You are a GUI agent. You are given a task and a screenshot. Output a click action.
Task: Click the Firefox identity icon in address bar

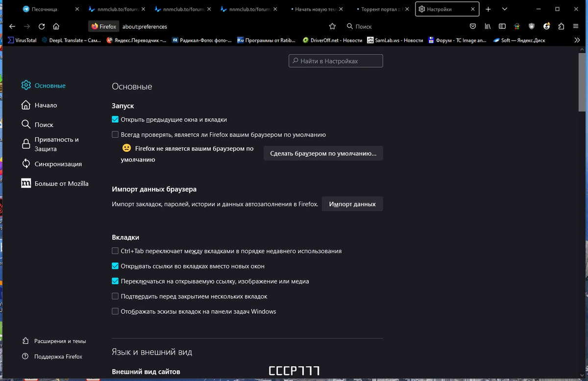coord(103,26)
